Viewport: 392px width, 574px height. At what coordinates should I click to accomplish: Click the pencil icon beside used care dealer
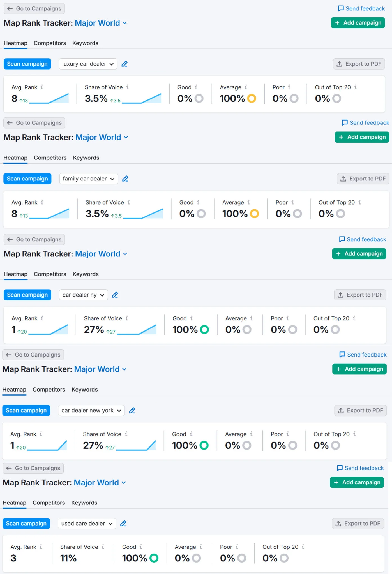pos(123,524)
